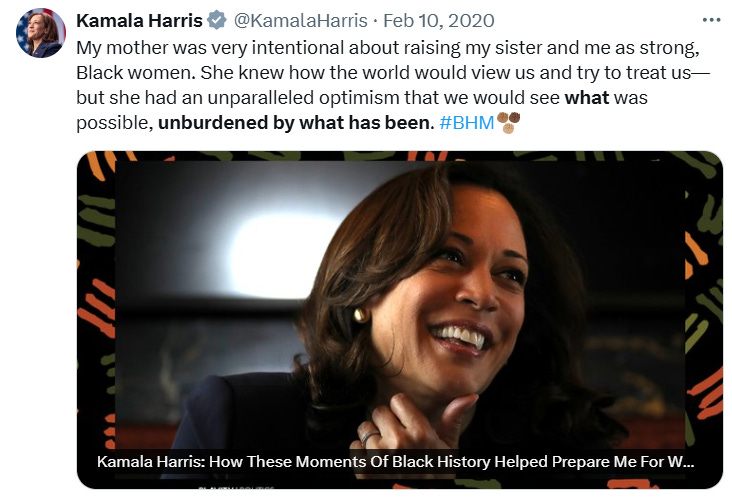Click the blue verified badge icon
The width and height of the screenshot is (732, 497).
pyautogui.click(x=217, y=21)
